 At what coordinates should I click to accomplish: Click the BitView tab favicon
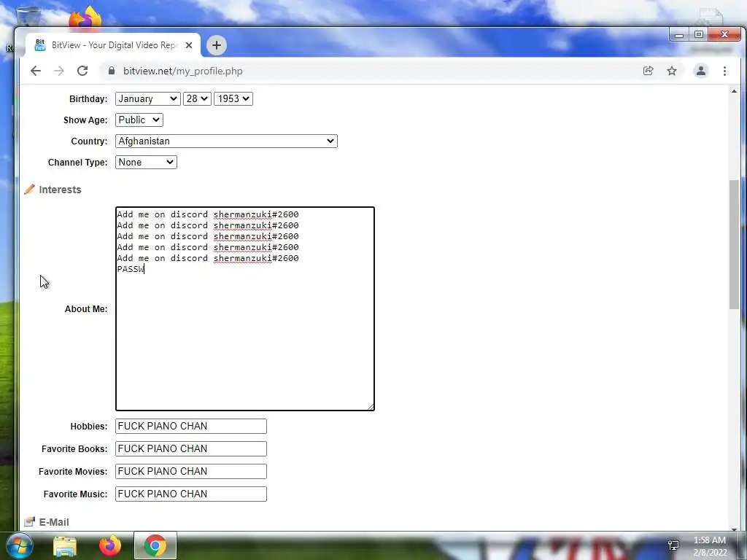click(40, 44)
